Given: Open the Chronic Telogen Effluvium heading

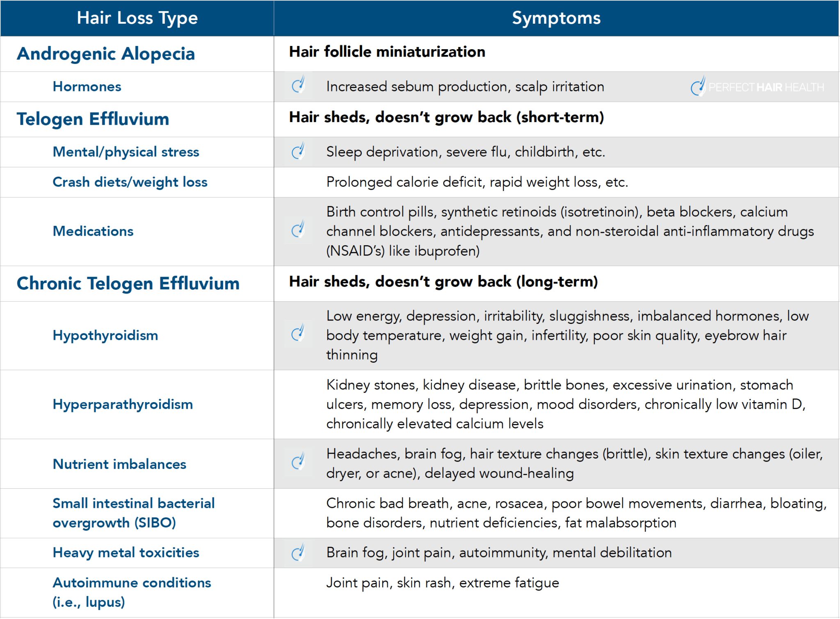Looking at the screenshot, I should click(x=128, y=283).
